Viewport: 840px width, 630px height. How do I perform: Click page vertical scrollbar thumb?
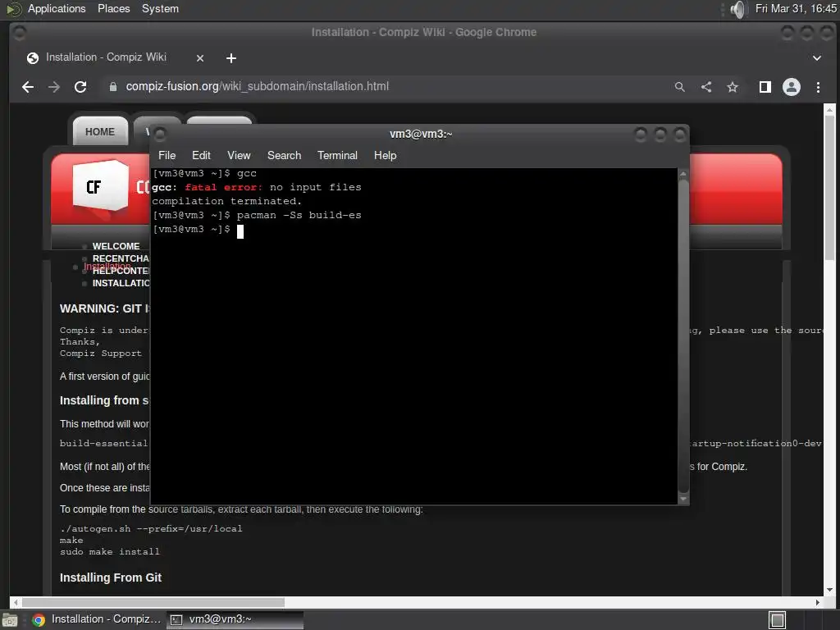tap(830, 188)
